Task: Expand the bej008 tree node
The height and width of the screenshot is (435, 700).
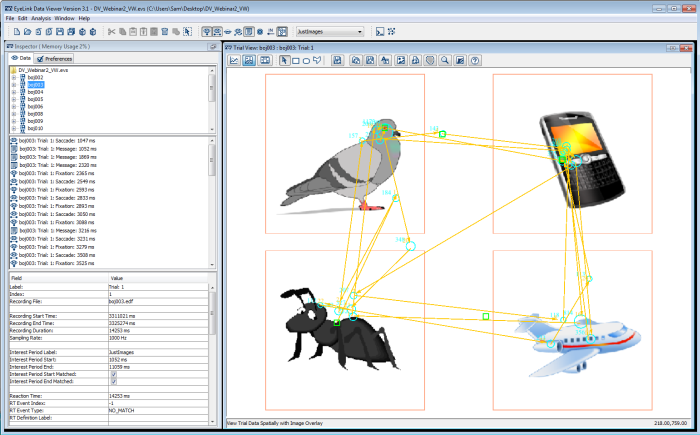Action: (14, 114)
